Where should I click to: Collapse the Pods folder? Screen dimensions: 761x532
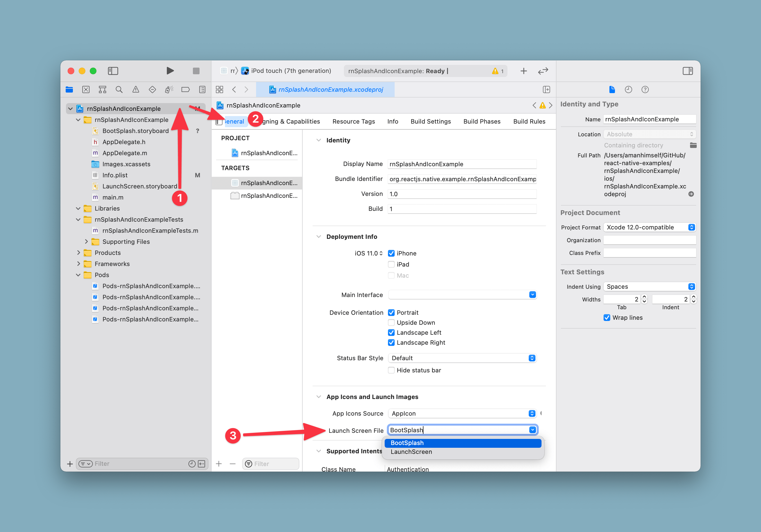78,275
